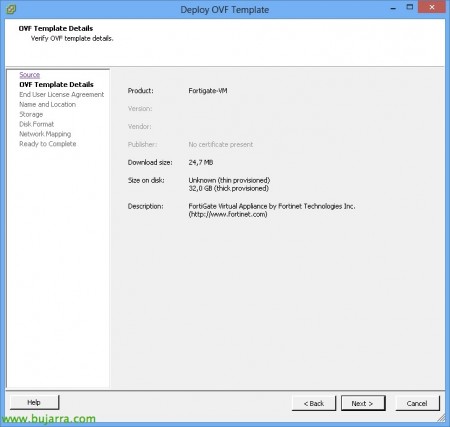Select the Disk Format wizard step
This screenshot has width=450, height=427.
(x=37, y=124)
